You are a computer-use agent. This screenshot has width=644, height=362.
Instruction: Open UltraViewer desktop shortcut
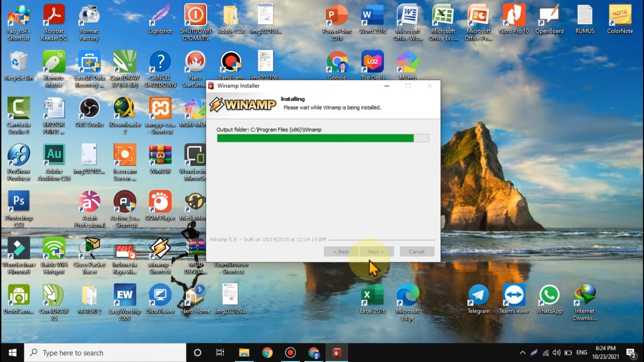160,300
